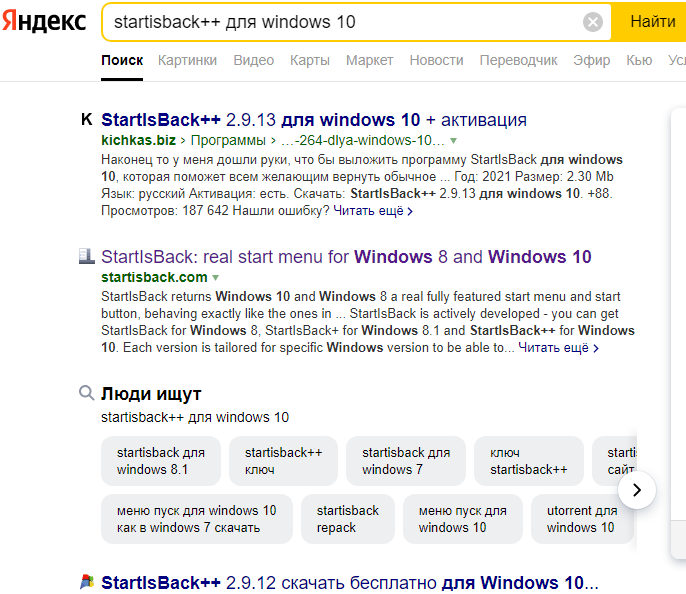Viewport: 686px width, 594px height.
Task: Select suggestion startisback для windows 8.1
Action: [x=161, y=461]
